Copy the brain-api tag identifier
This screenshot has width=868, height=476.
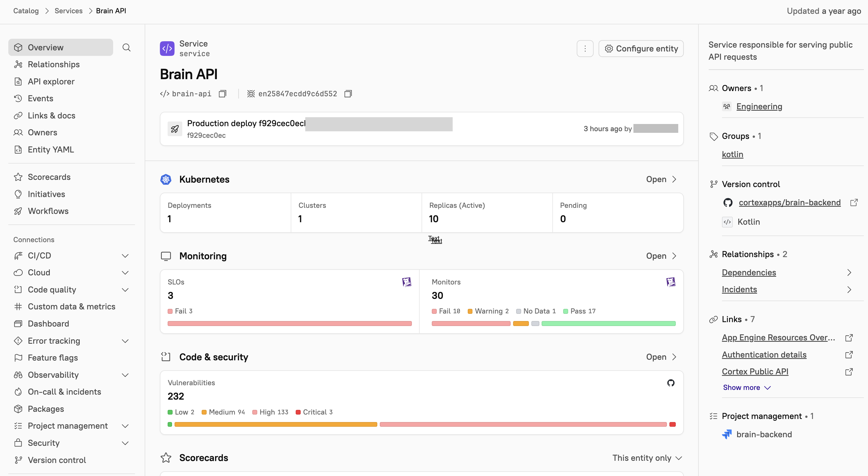222,94
